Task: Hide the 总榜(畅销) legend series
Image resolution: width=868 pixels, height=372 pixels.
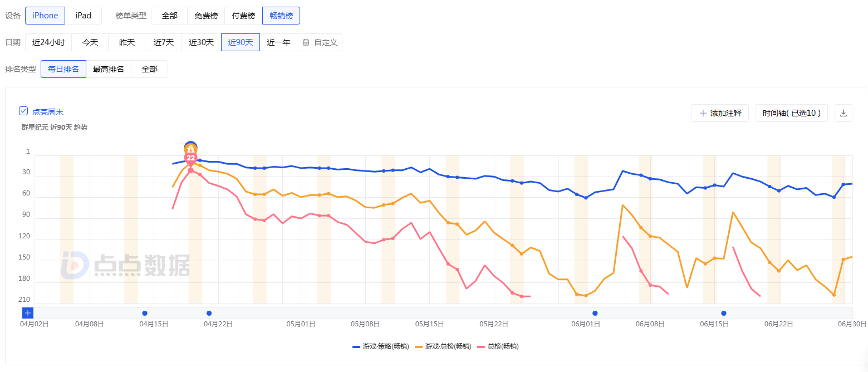Action: [498, 346]
